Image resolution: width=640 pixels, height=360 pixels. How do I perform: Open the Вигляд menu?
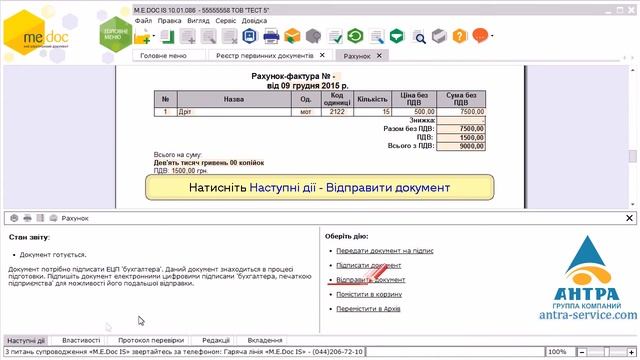point(198,21)
